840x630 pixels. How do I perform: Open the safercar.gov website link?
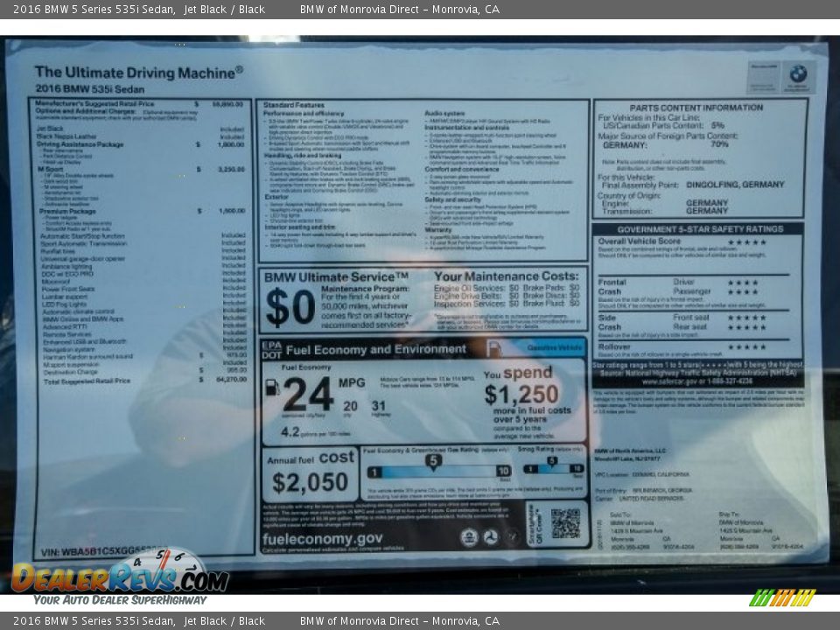[697, 381]
